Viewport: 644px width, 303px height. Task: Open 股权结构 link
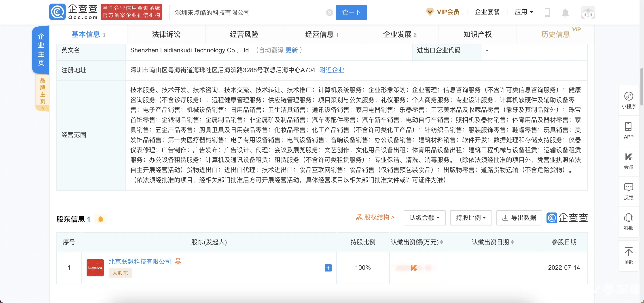(x=375, y=218)
